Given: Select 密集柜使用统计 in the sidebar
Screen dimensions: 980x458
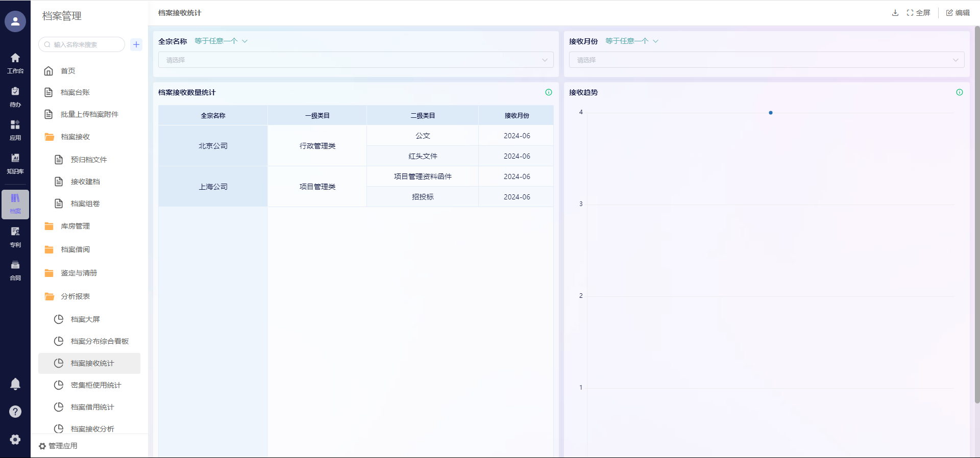Looking at the screenshot, I should click(x=96, y=385).
